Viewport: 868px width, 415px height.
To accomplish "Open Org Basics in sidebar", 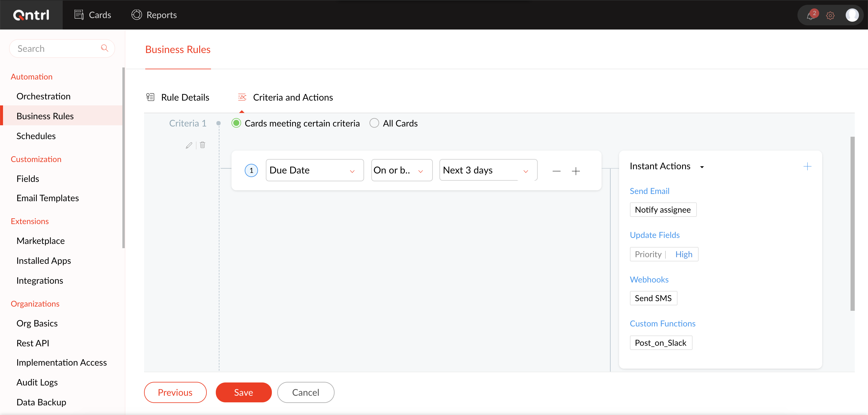I will click(37, 323).
